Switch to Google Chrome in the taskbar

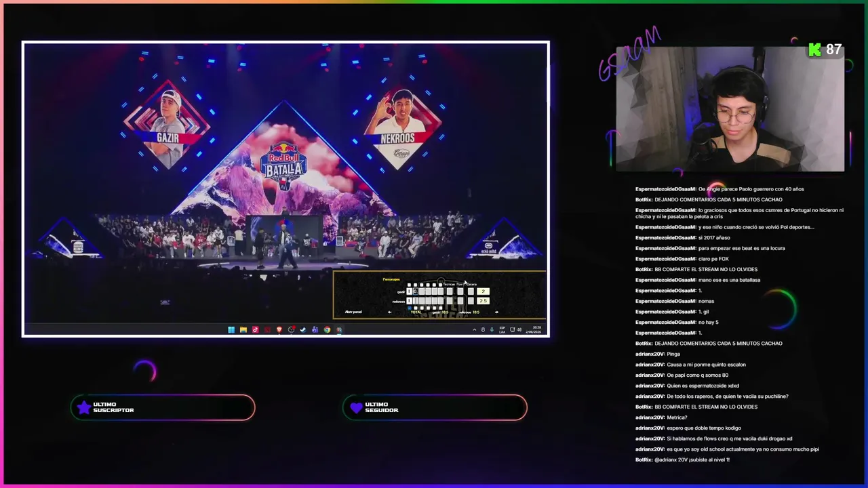click(x=327, y=330)
